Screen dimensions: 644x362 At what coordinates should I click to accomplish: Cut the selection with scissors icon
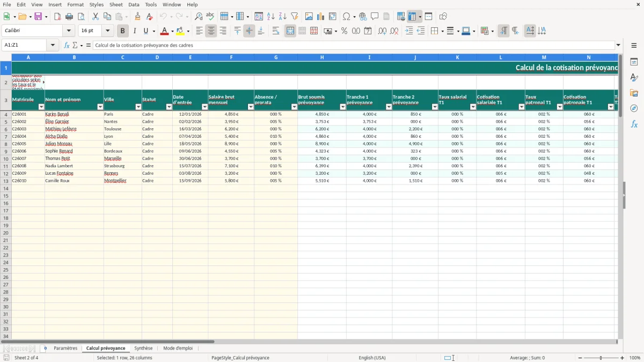pyautogui.click(x=96, y=17)
